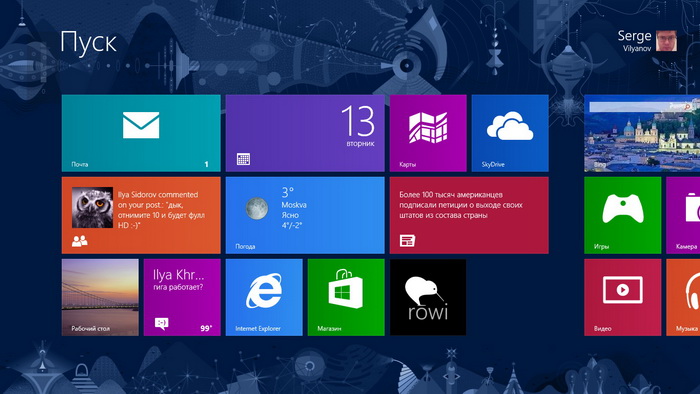Open the Видео video tile

pos(623,297)
